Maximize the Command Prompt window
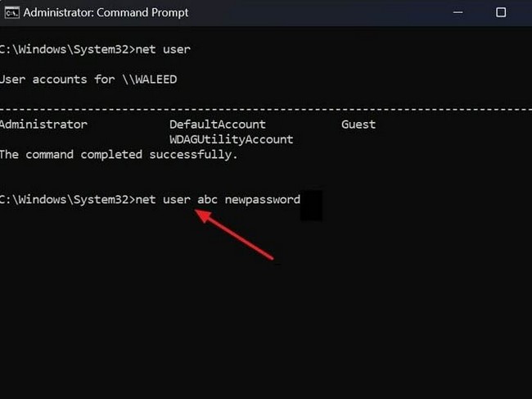Viewport: 532px width, 399px height. (501, 12)
